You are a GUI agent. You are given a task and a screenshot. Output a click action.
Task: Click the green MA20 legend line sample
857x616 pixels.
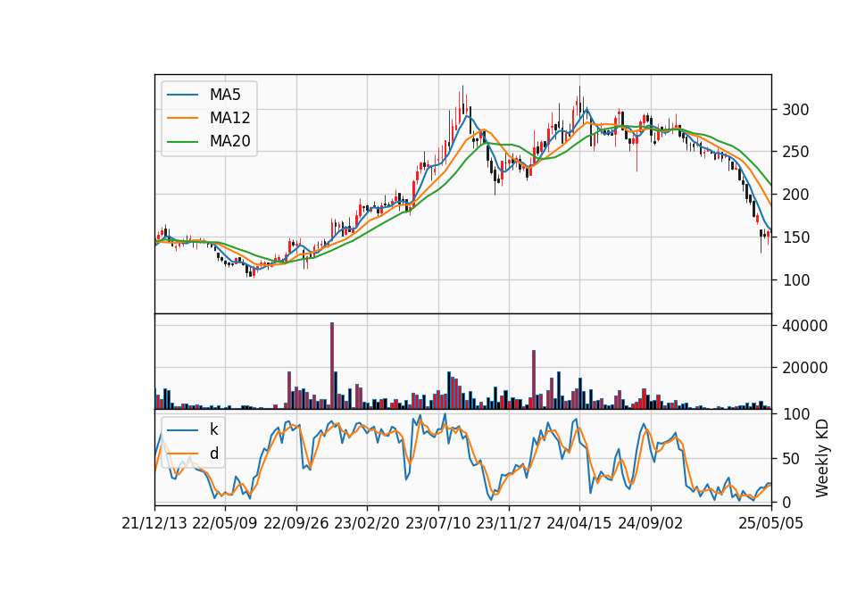click(182, 141)
